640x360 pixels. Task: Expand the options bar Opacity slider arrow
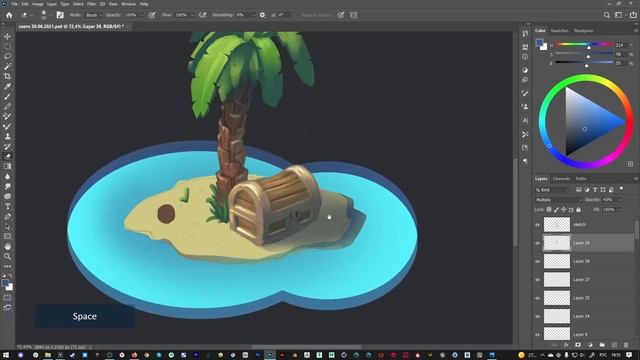(142, 15)
